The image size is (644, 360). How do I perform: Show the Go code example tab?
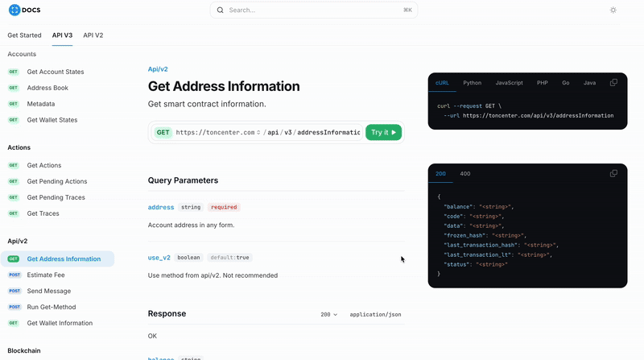[566, 83]
